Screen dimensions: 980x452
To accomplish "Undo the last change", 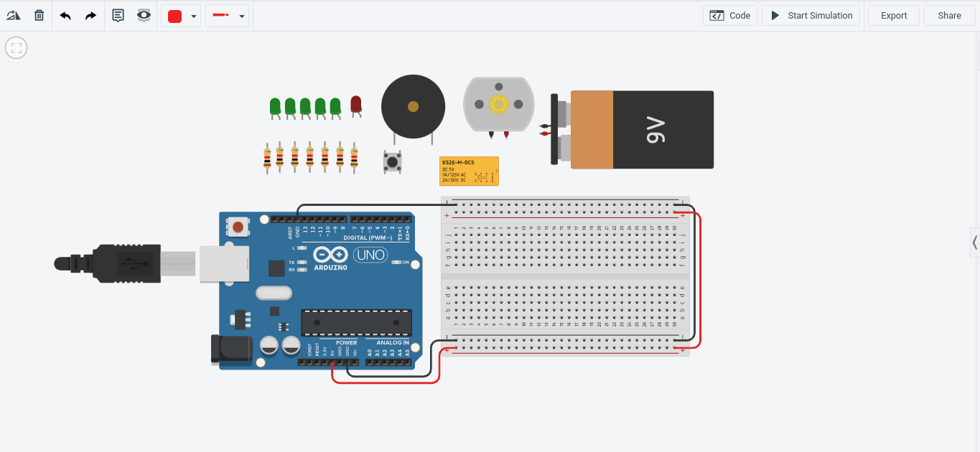I will click(x=65, y=15).
